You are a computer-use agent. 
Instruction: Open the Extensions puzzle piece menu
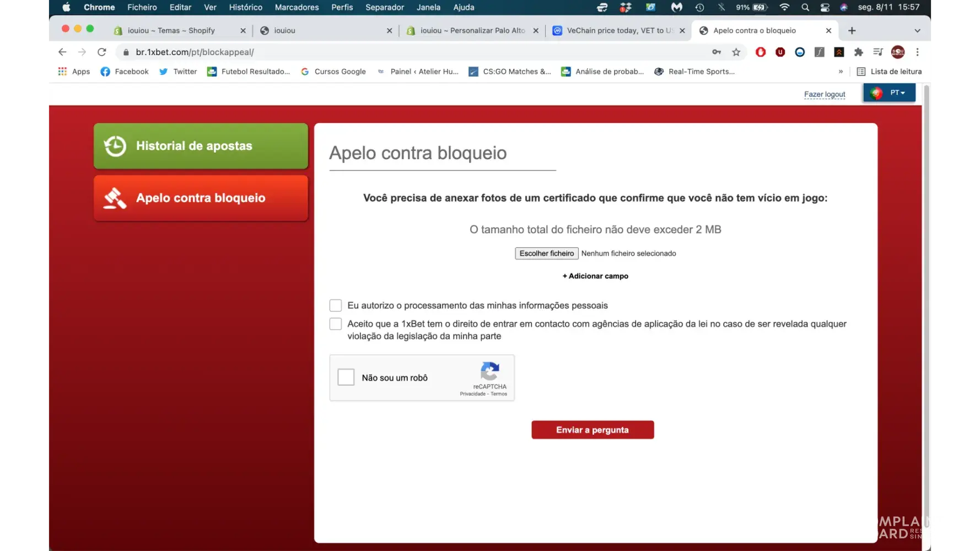pyautogui.click(x=858, y=52)
